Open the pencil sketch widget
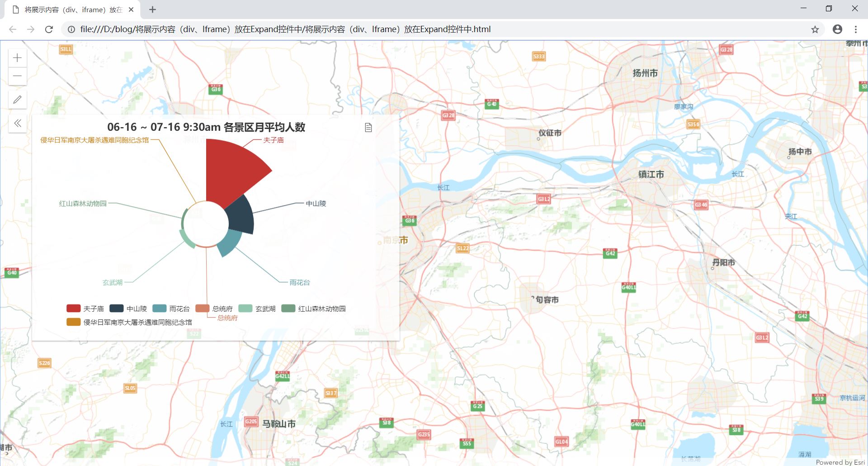This screenshot has width=868, height=466. click(18, 100)
